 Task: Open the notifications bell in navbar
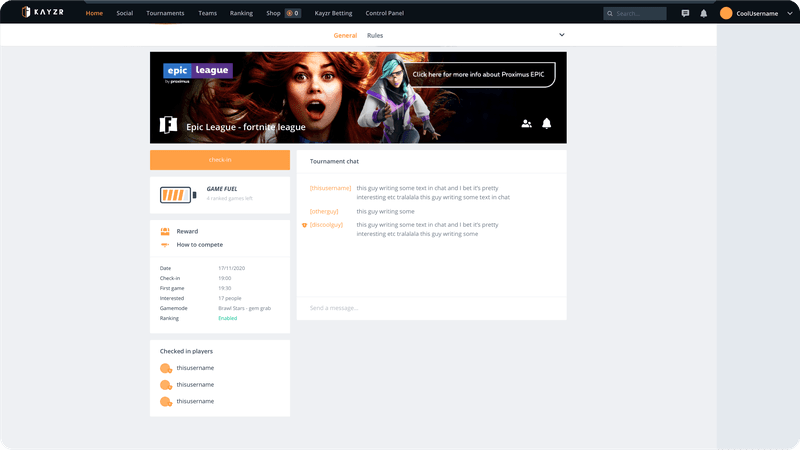click(704, 13)
